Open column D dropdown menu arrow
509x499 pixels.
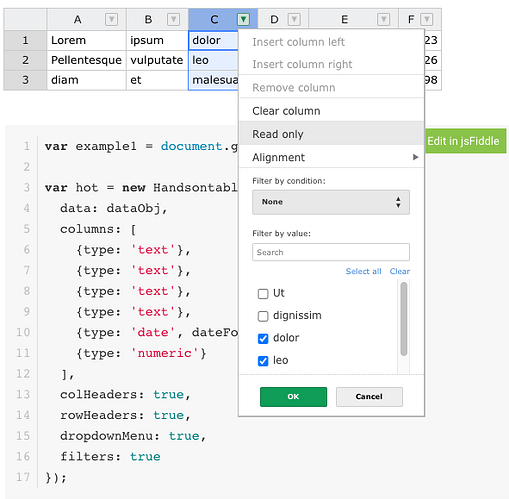point(294,19)
